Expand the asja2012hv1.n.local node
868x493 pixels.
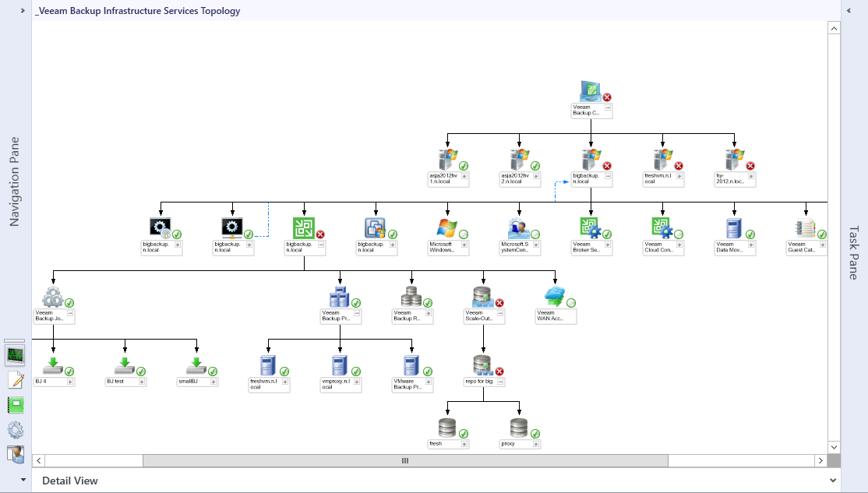coord(464,176)
